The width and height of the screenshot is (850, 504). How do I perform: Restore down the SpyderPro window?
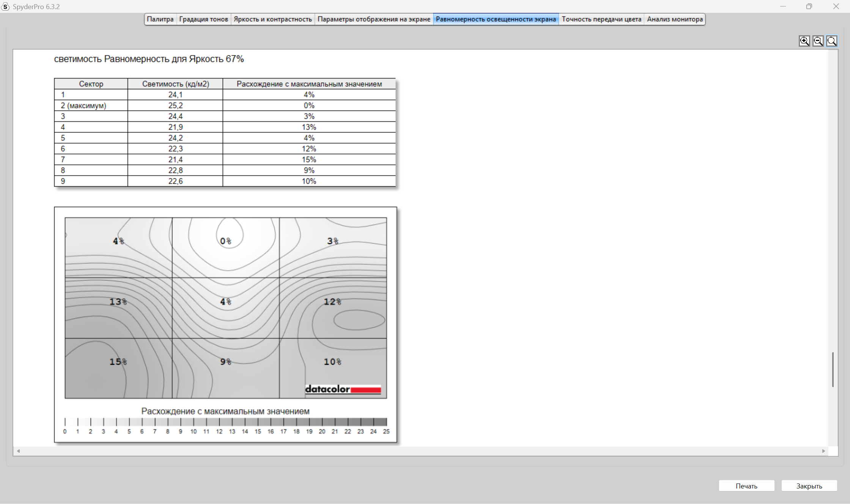click(809, 6)
